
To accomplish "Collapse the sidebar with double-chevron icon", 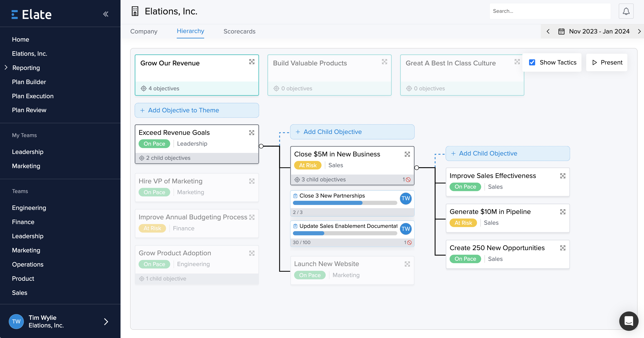I will coord(106,14).
